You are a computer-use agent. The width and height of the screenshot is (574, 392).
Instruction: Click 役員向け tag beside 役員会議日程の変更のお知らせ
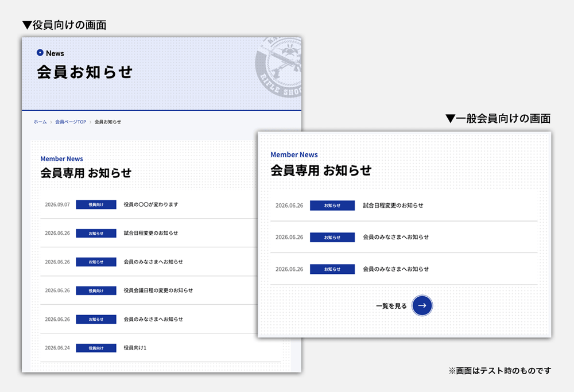[96, 290]
